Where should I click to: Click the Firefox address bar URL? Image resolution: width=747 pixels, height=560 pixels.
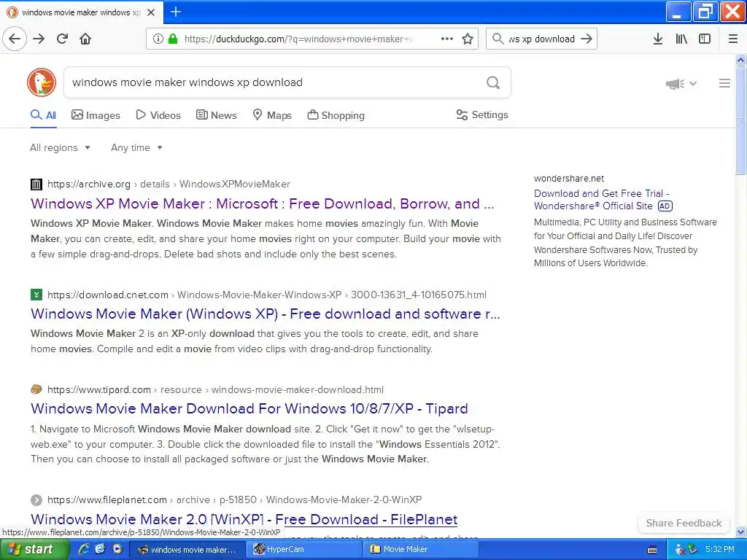pyautogui.click(x=298, y=39)
